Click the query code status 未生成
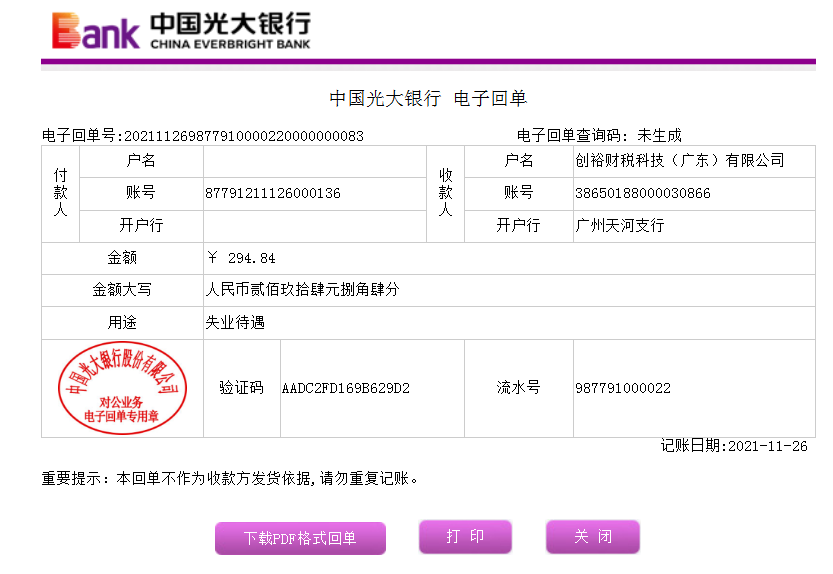Screen dimensions: 833x574 pos(659,136)
